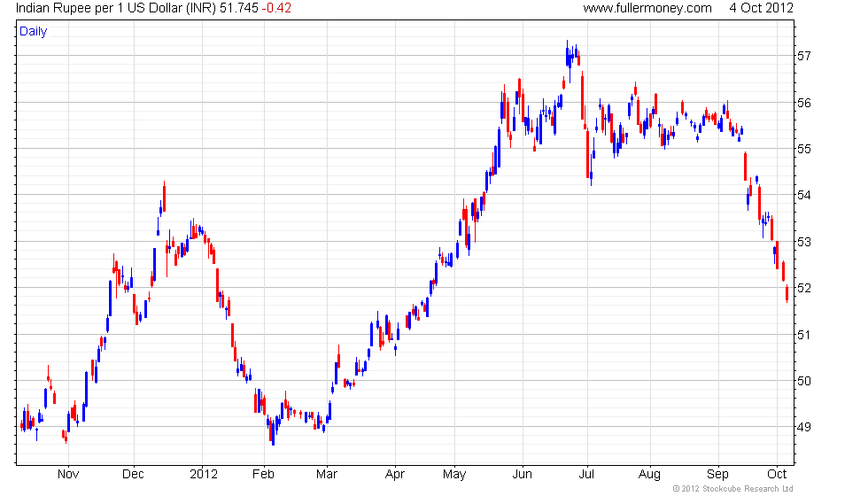Click the date '4 Oct 2012'

click(761, 8)
